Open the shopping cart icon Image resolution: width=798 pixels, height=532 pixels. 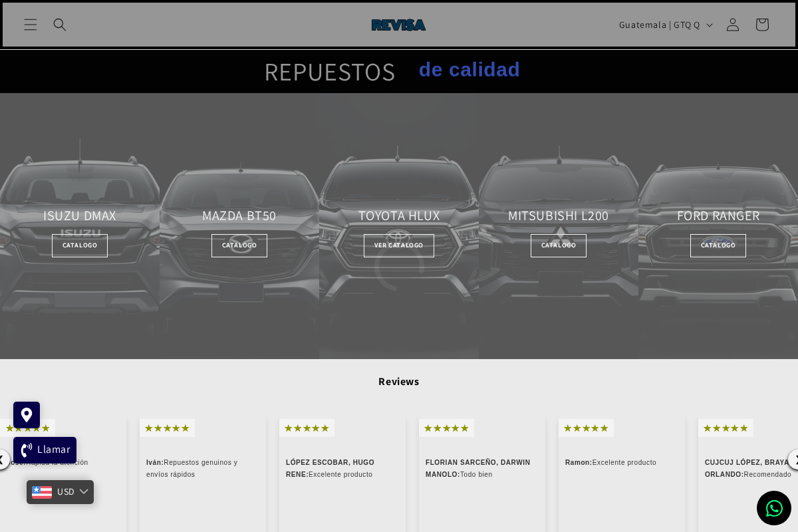tap(761, 25)
